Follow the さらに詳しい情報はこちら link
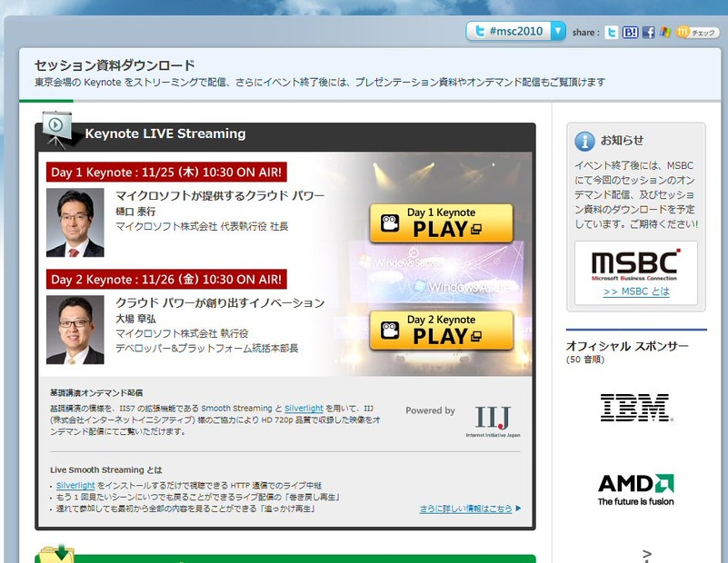 (x=465, y=509)
